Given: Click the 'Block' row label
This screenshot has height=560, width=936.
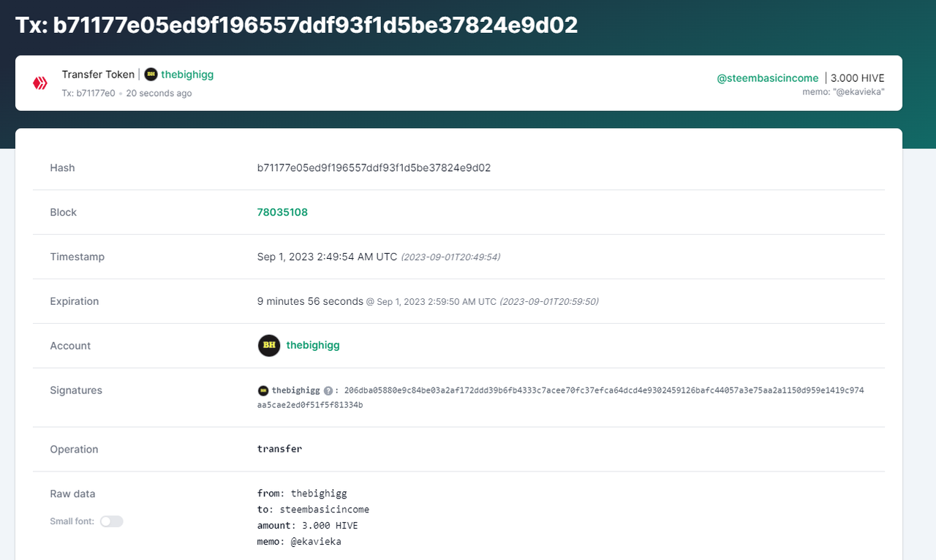Looking at the screenshot, I should (x=63, y=212).
